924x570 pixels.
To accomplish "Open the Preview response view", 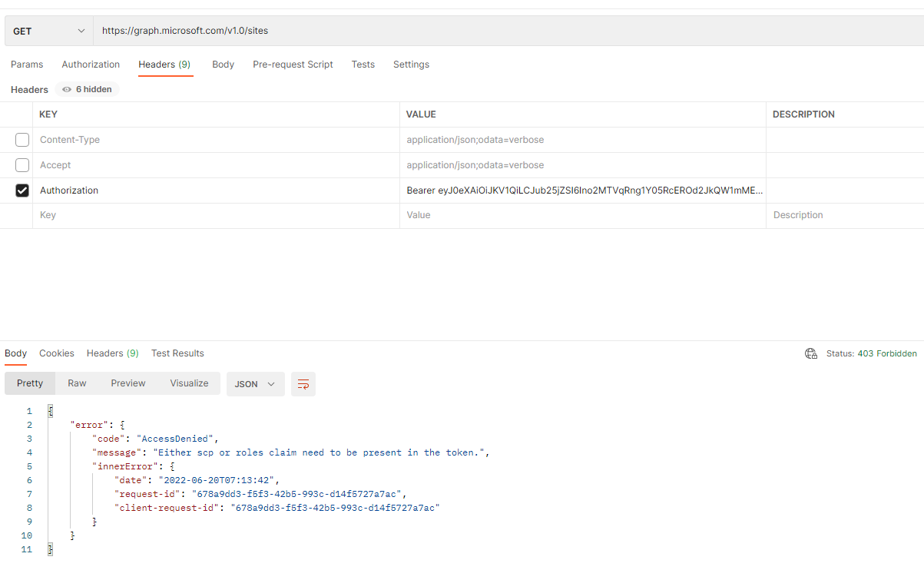I will 128,383.
